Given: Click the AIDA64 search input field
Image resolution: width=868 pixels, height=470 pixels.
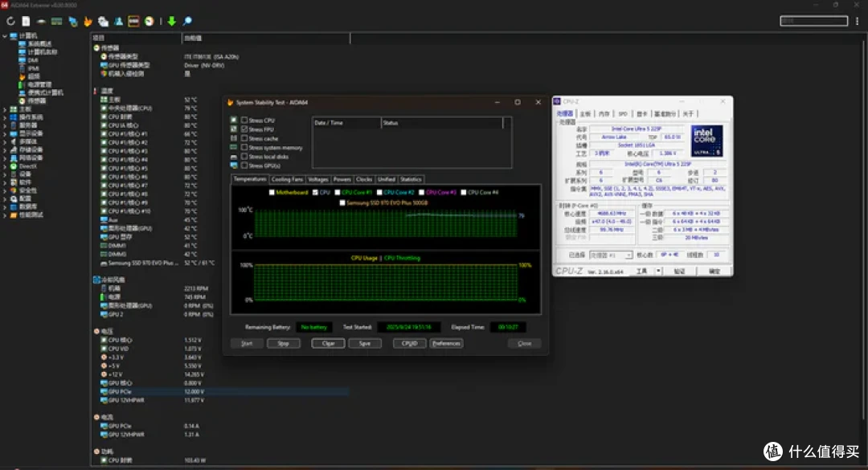Looking at the screenshot, I should (x=813, y=21).
